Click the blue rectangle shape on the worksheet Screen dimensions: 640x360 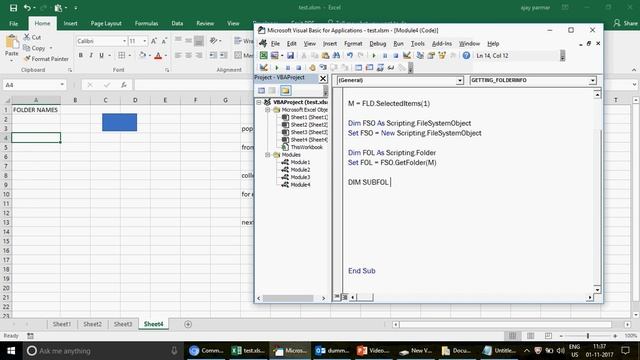click(x=120, y=122)
